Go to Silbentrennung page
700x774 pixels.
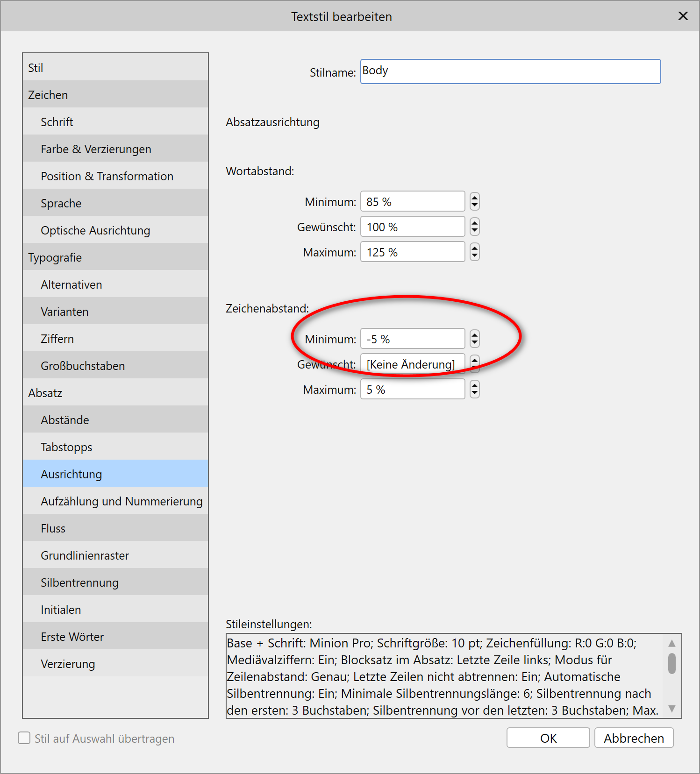point(115,582)
